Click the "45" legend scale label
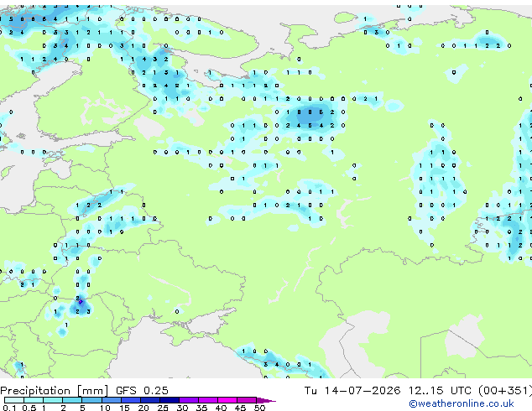The height and width of the screenshot is (411, 532). [x=240, y=408]
